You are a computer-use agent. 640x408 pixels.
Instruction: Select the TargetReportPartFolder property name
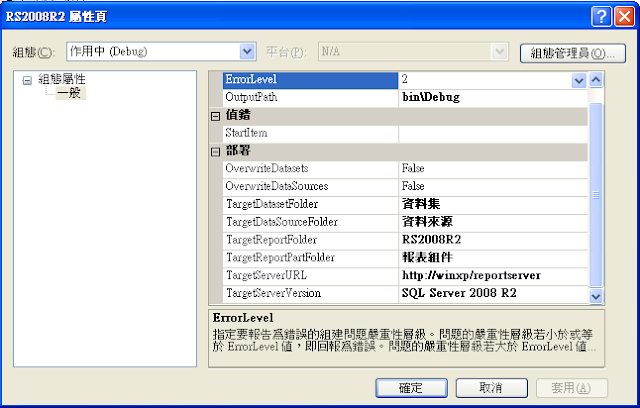[280, 257]
